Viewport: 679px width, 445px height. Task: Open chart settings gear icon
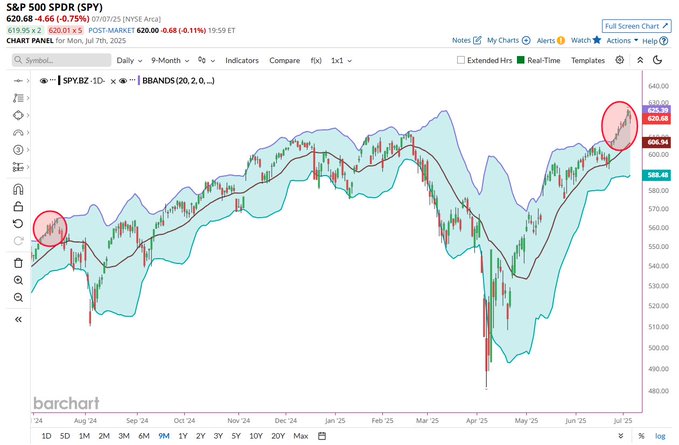(620, 60)
